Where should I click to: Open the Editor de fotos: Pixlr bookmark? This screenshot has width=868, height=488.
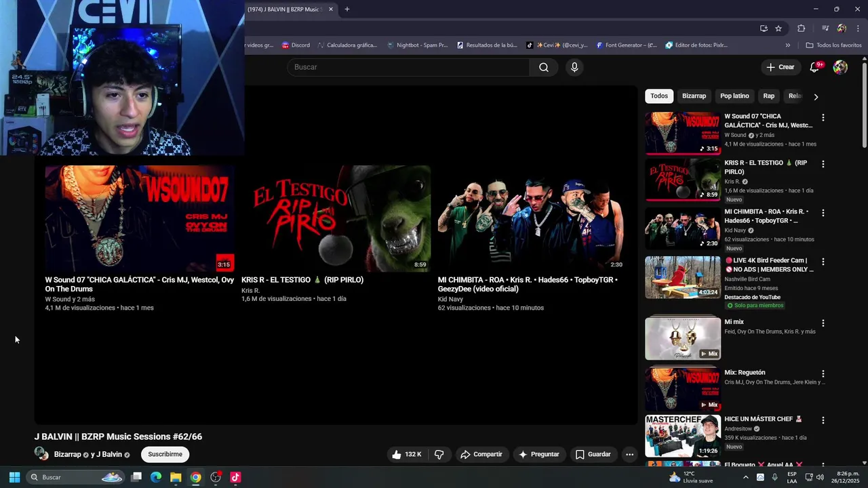click(696, 45)
